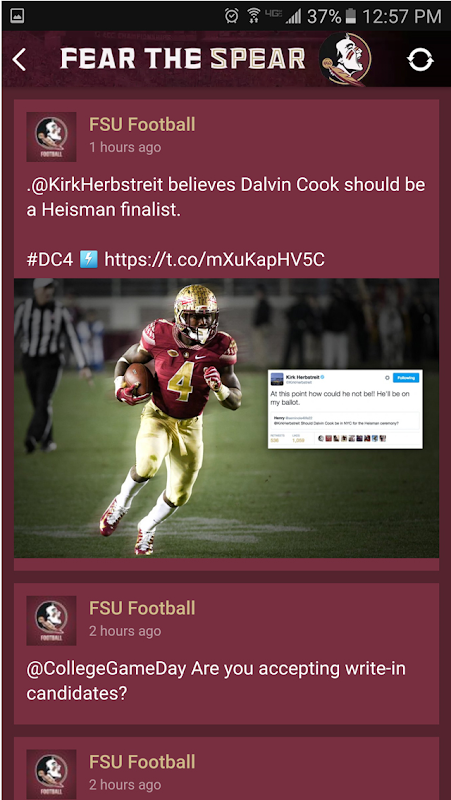Open FSU Football avatar on first post
This screenshot has width=451, height=800.
(x=51, y=137)
